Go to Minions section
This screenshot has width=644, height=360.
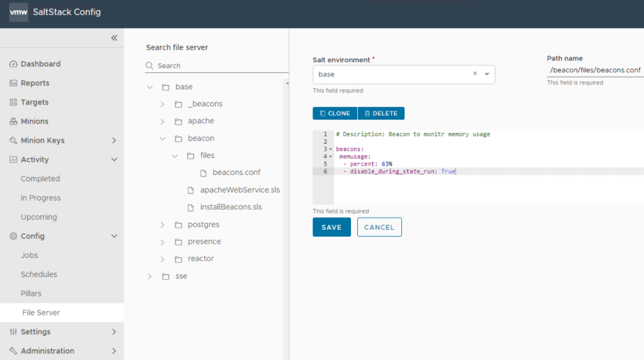tap(34, 121)
